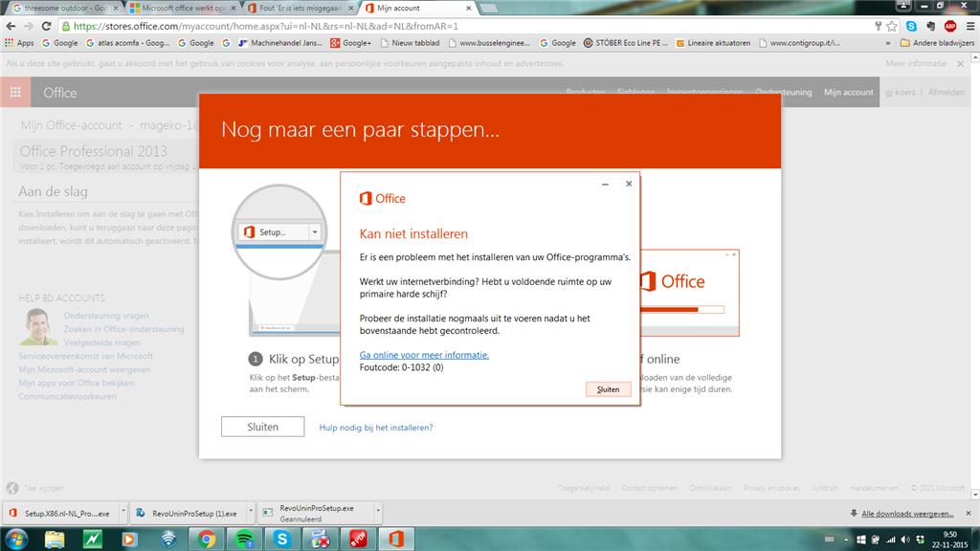Open File Explorer from the taskbar
Screen dimensions: 980x551
(x=55, y=540)
